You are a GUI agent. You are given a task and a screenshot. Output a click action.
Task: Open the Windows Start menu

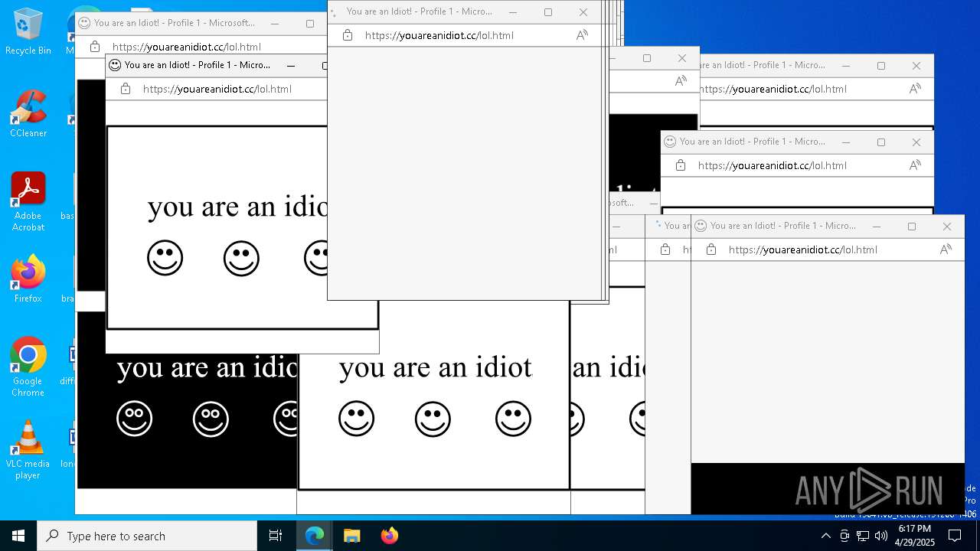[x=18, y=536]
